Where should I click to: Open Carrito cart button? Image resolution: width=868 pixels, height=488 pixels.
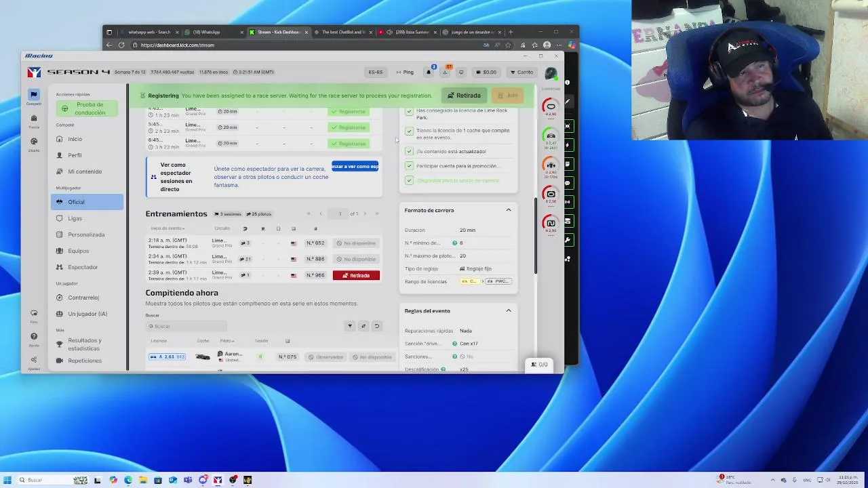521,72
